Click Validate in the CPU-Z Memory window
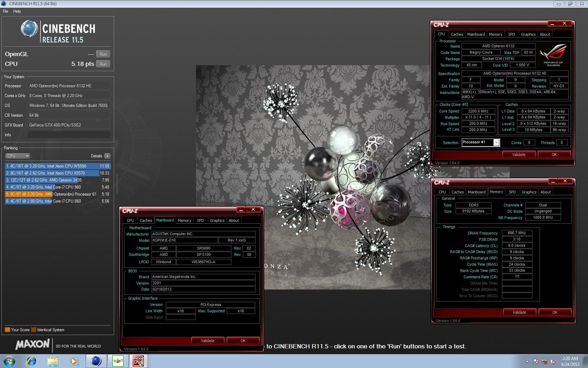This screenshot has height=368, width=588. pos(519,312)
